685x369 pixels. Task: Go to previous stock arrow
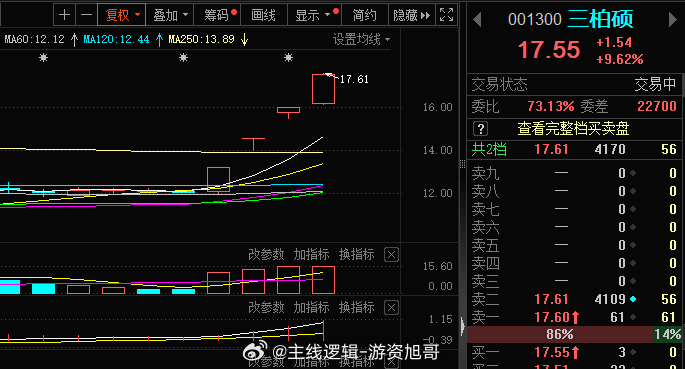click(x=477, y=20)
